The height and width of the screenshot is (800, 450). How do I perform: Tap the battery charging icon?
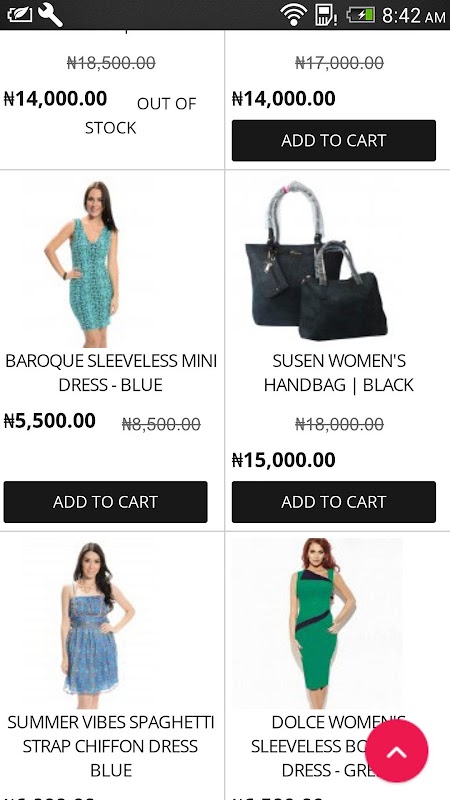pyautogui.click(x=361, y=14)
